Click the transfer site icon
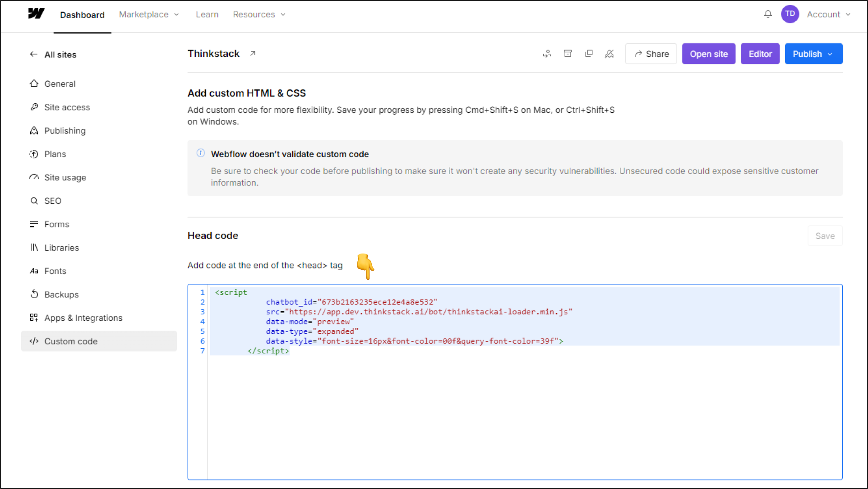 click(x=547, y=54)
